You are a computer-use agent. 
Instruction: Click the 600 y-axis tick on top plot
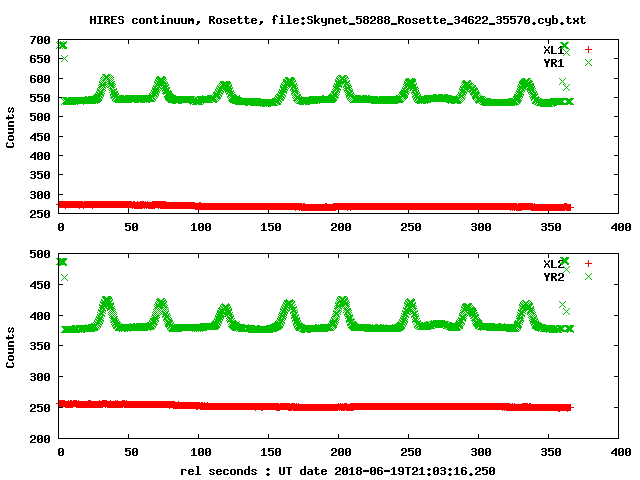pos(40,79)
